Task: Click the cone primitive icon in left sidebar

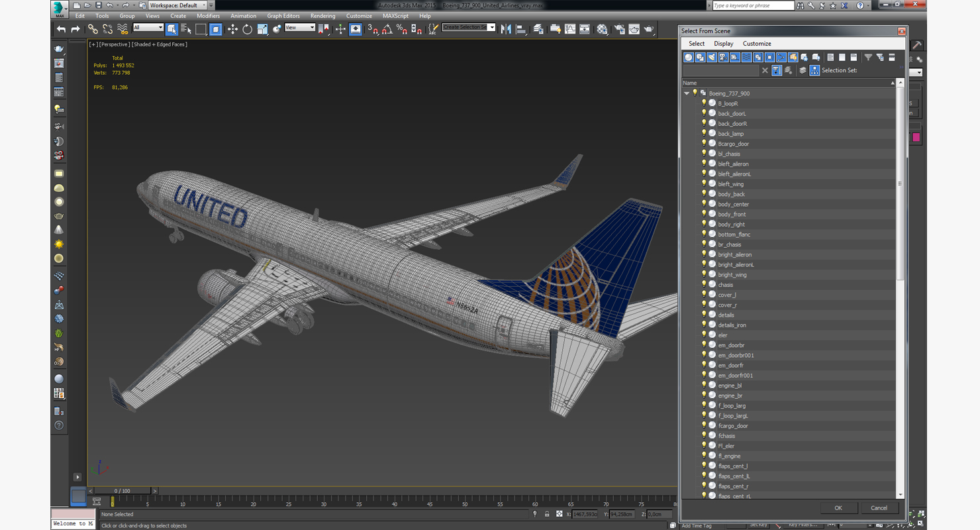Action: tap(59, 230)
